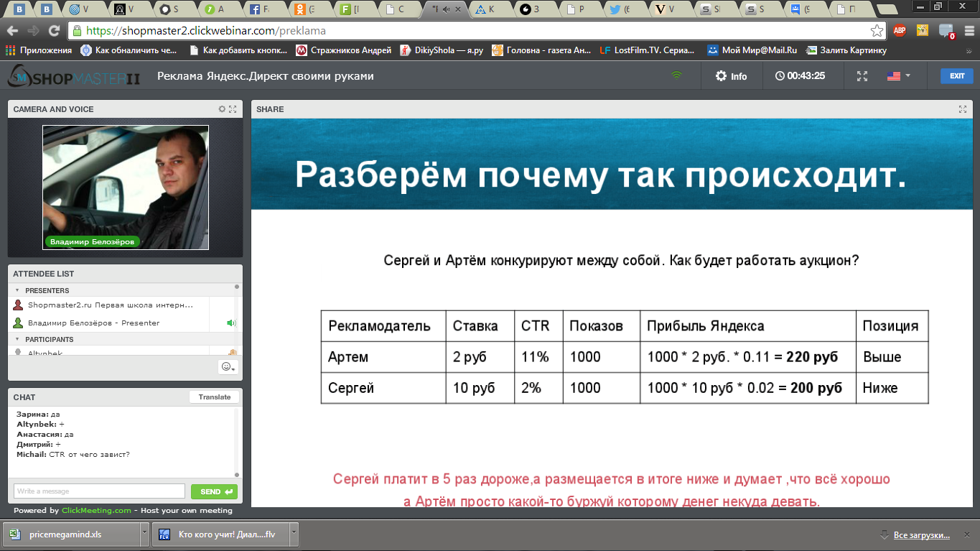Bookmark this page with star icon
The height and width of the screenshot is (551, 980).
coord(877,31)
